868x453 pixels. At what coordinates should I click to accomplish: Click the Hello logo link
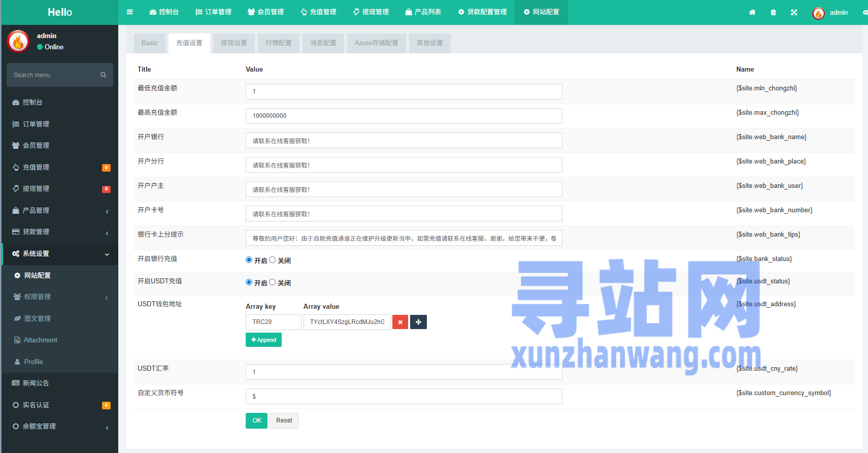point(60,12)
